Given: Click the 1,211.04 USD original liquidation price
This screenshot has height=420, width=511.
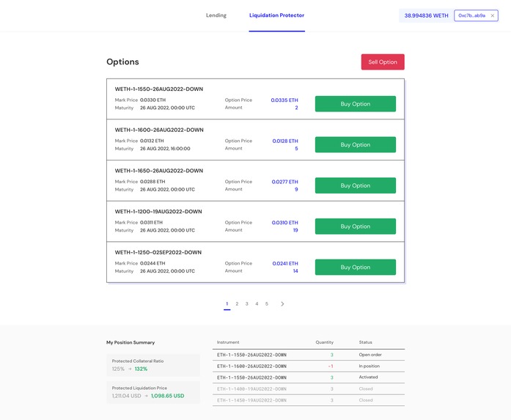Looking at the screenshot, I should point(126,396).
